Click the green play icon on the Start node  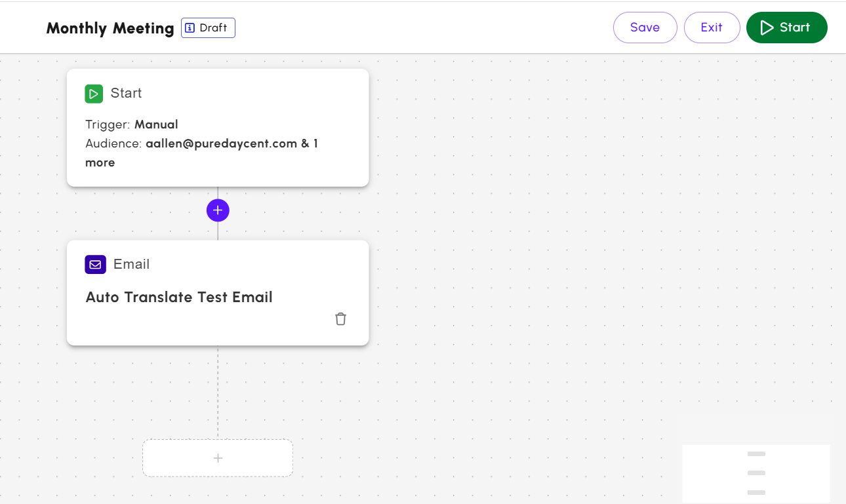pyautogui.click(x=94, y=94)
